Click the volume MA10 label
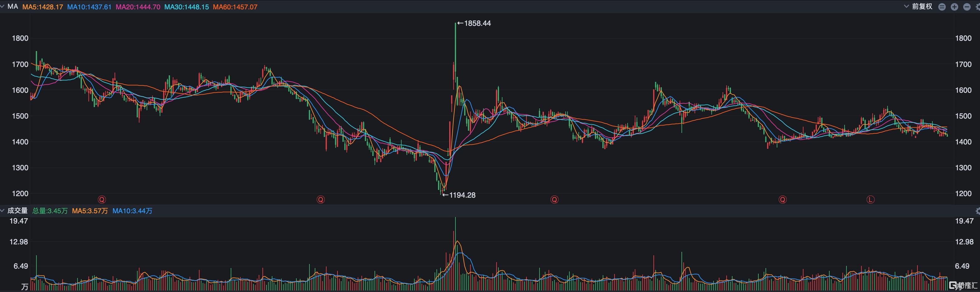The width and height of the screenshot is (980, 292). point(132,211)
